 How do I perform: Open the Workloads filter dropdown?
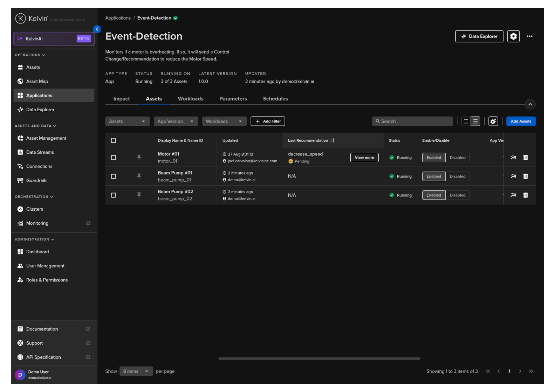[224, 121]
